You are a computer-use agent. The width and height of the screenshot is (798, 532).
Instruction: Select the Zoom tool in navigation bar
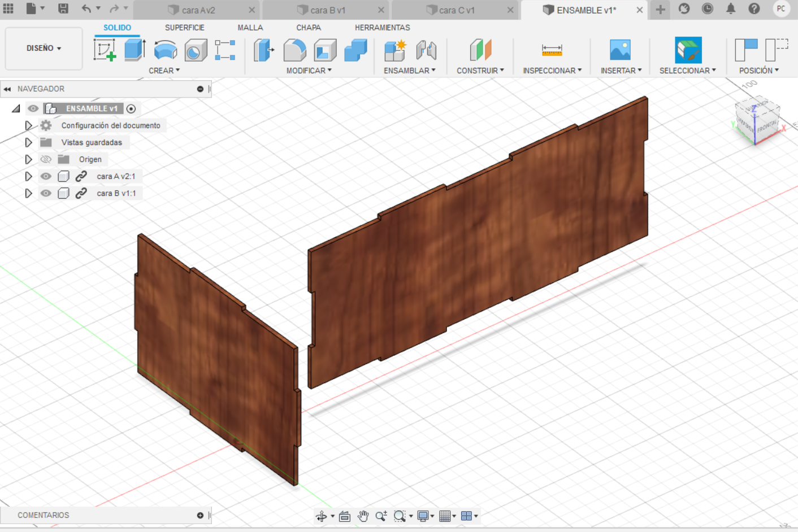pos(381,516)
